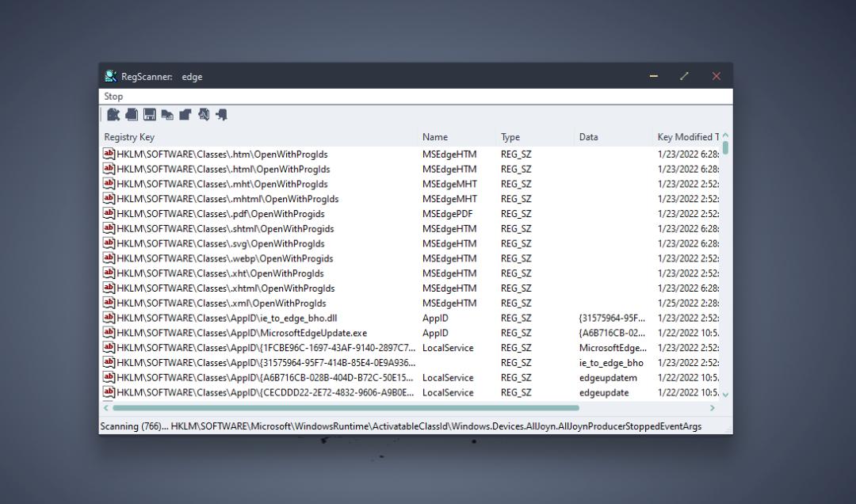Image resolution: width=856 pixels, height=504 pixels.
Task: Select key text HKLM\SOFTWARE\Classes\.xml\OpenWithProgIds
Action: (x=221, y=303)
